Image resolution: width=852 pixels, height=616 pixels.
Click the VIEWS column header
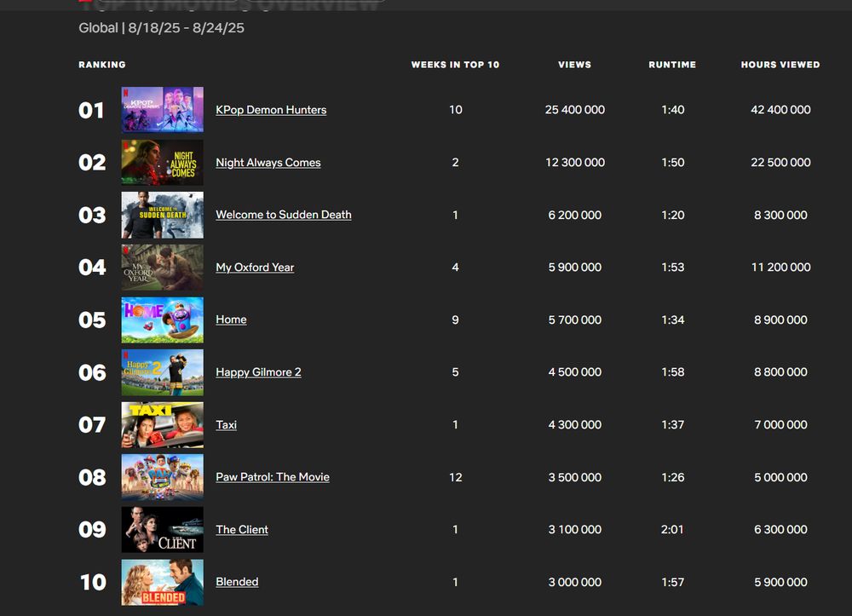click(x=574, y=65)
